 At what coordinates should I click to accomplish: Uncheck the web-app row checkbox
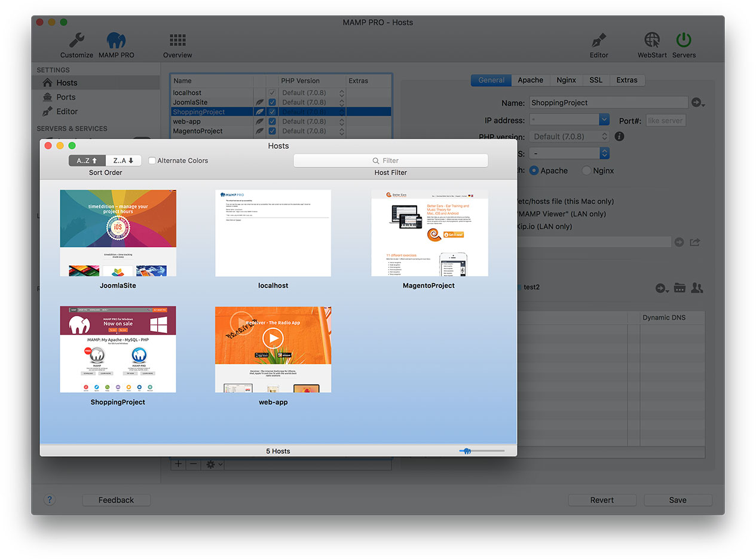(273, 121)
